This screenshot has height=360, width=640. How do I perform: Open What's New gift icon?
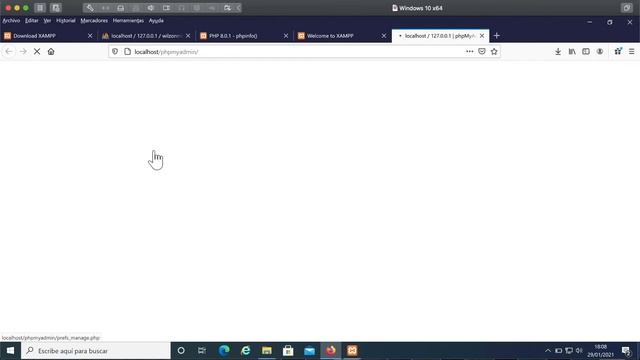[618, 51]
